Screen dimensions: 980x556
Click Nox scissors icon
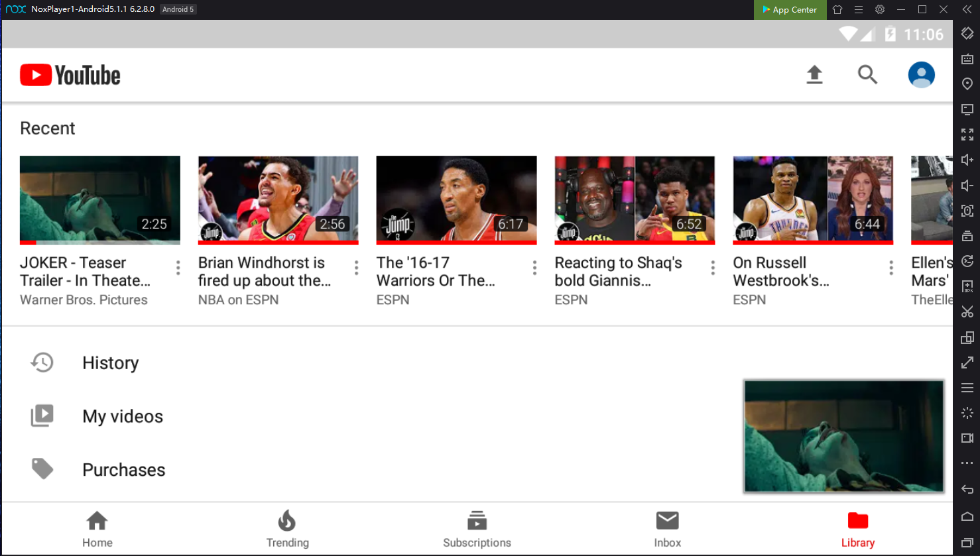pos(967,311)
